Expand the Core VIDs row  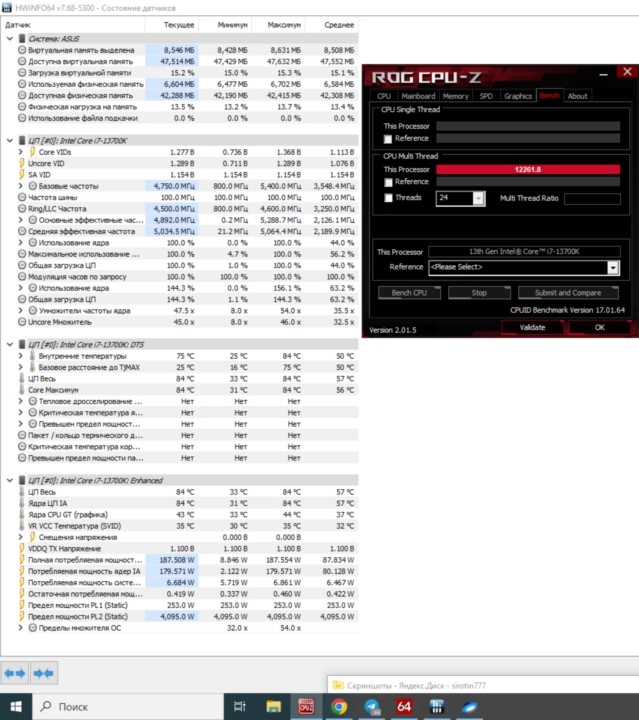(21, 152)
